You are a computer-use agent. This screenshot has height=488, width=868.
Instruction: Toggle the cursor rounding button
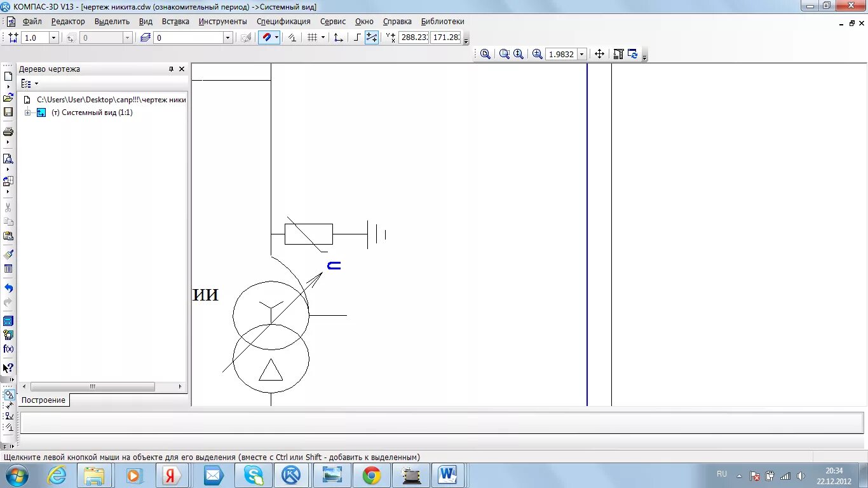click(372, 37)
